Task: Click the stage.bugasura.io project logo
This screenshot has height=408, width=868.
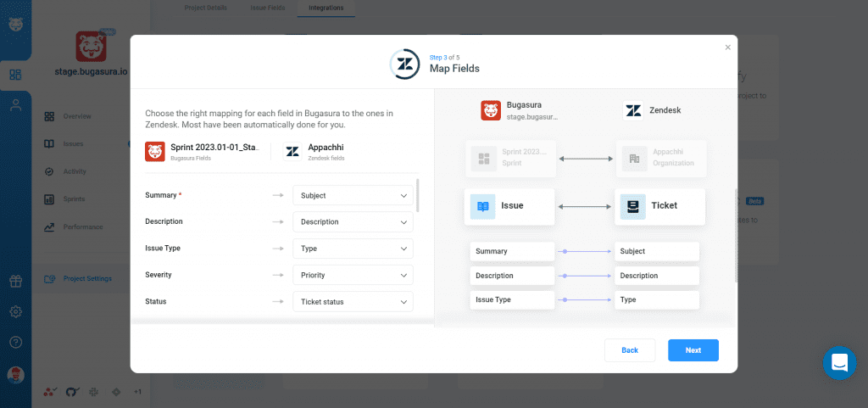Action: click(x=91, y=46)
